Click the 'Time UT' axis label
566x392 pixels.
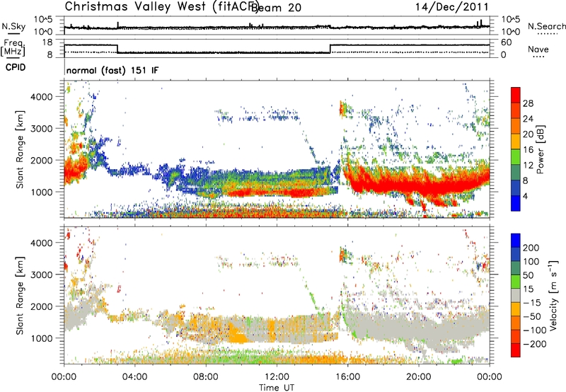[277, 387]
